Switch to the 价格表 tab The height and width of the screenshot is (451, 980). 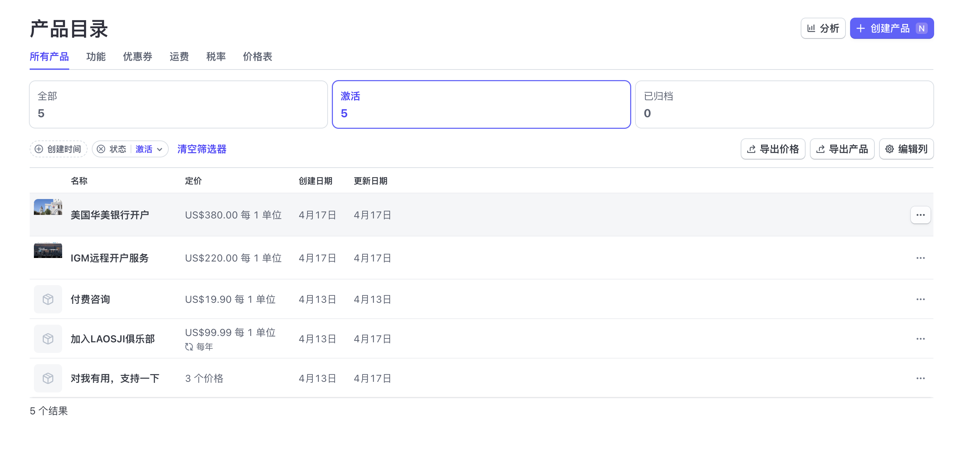tap(257, 57)
